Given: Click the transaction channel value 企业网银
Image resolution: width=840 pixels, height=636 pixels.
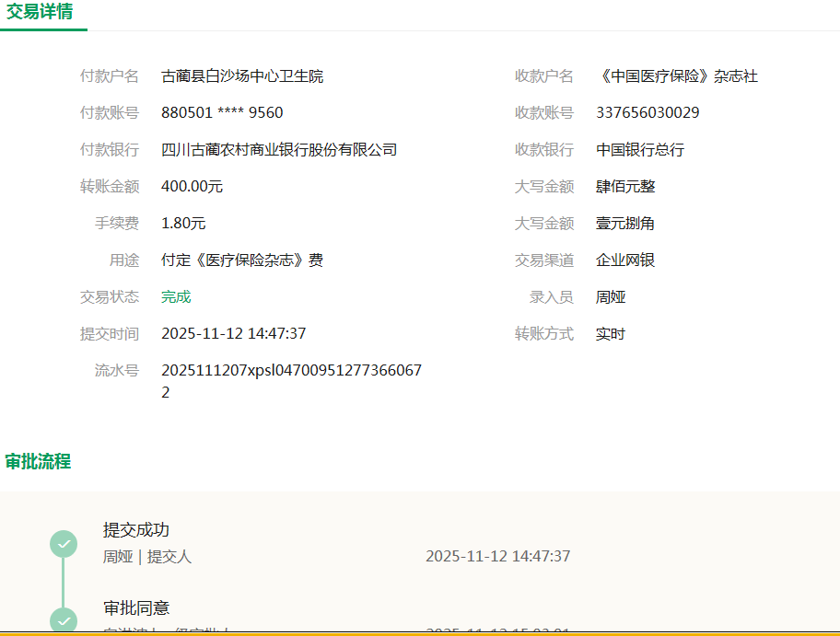Looking at the screenshot, I should pos(625,260).
